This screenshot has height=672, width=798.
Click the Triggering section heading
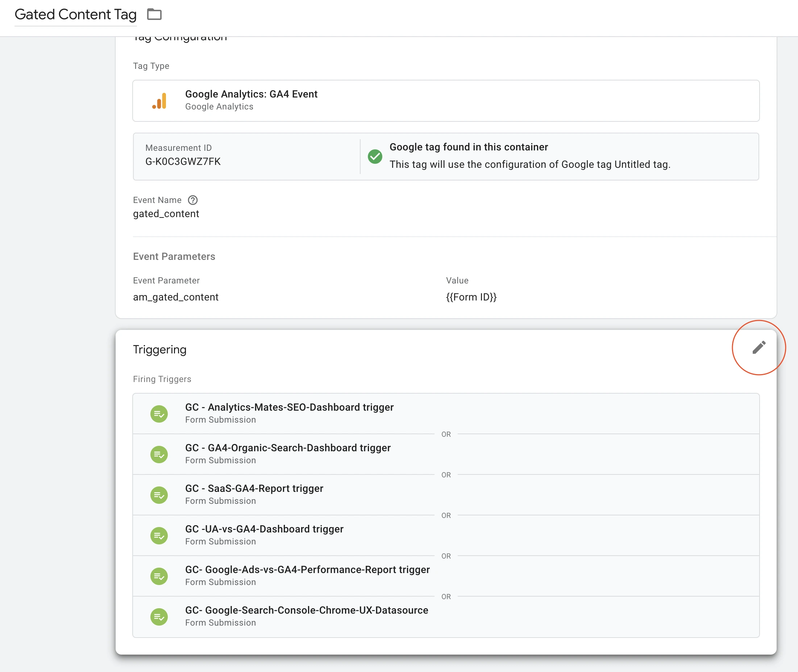coord(159,349)
